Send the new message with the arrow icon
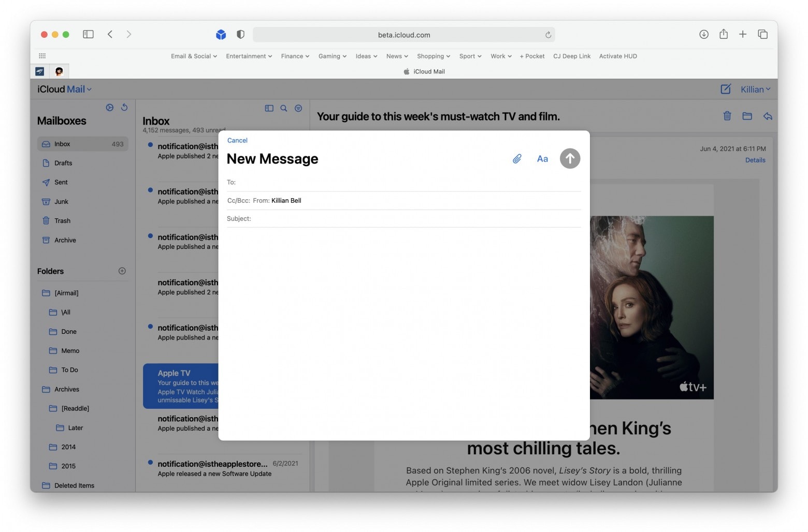The width and height of the screenshot is (808, 532). pos(570,158)
